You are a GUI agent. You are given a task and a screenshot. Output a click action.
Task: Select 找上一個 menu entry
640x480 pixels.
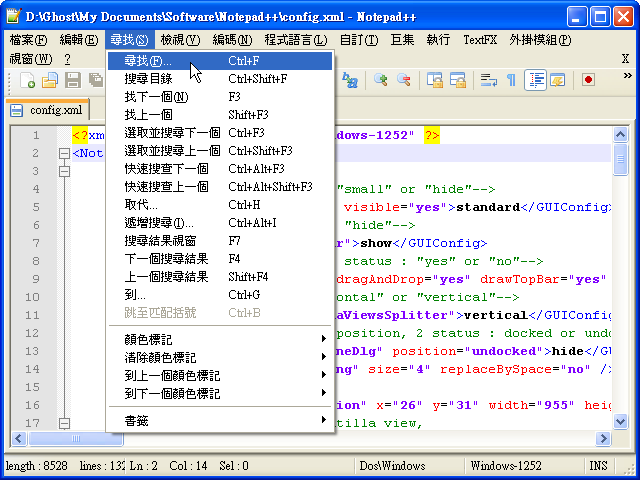220,115
